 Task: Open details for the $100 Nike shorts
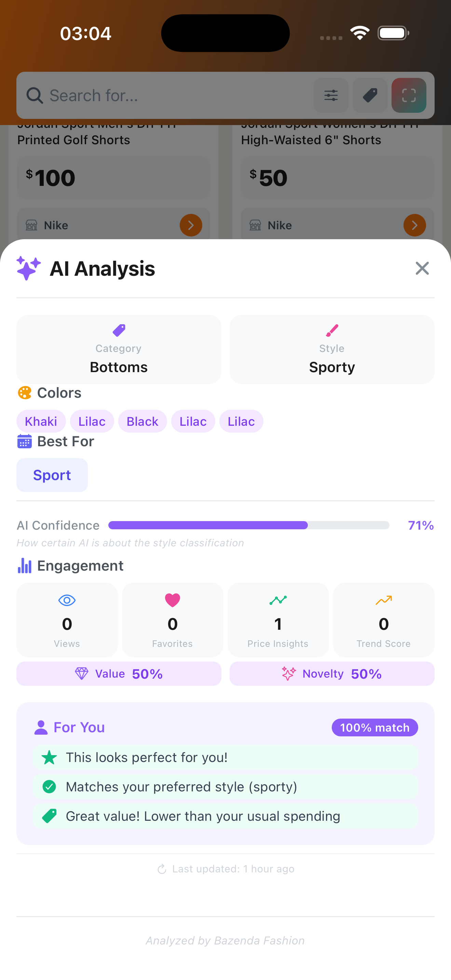point(191,225)
